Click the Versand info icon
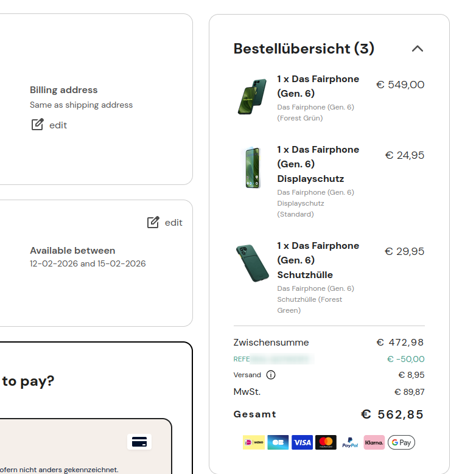This screenshot has width=476, height=474. 271,375
